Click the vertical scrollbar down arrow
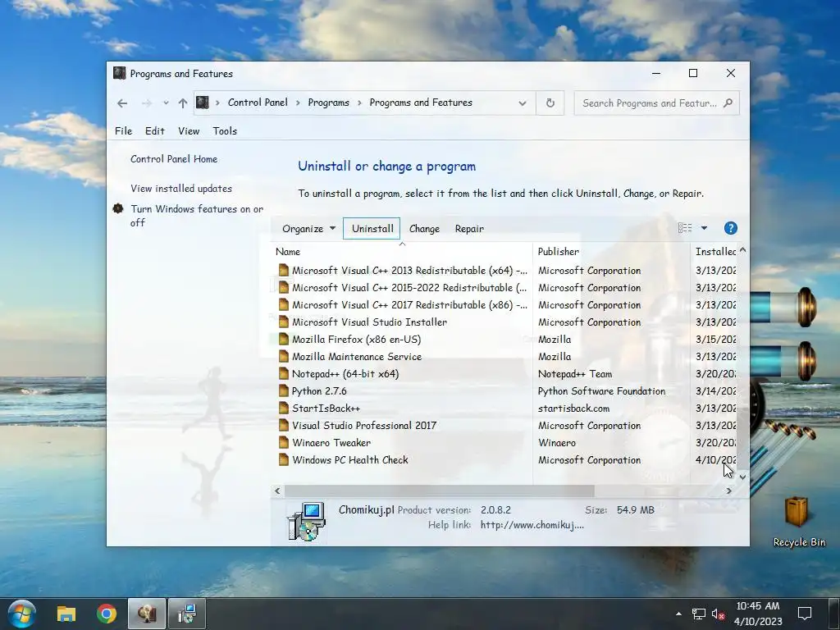This screenshot has height=630, width=840. [x=742, y=477]
